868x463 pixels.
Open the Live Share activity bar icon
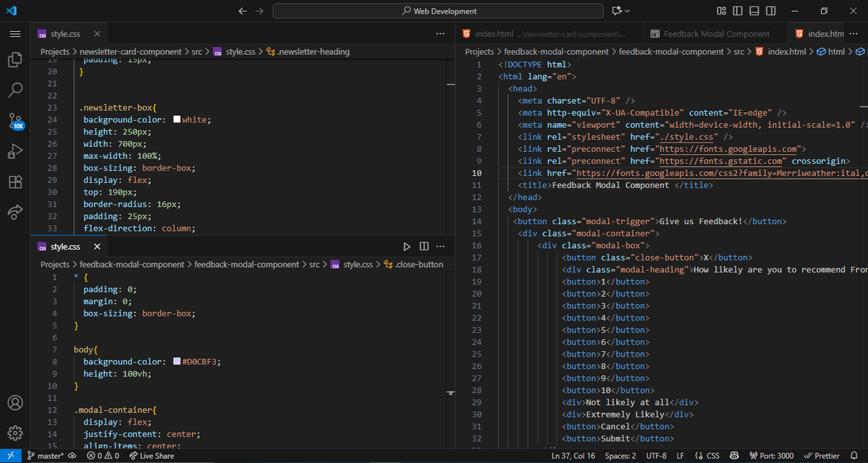[x=15, y=212]
